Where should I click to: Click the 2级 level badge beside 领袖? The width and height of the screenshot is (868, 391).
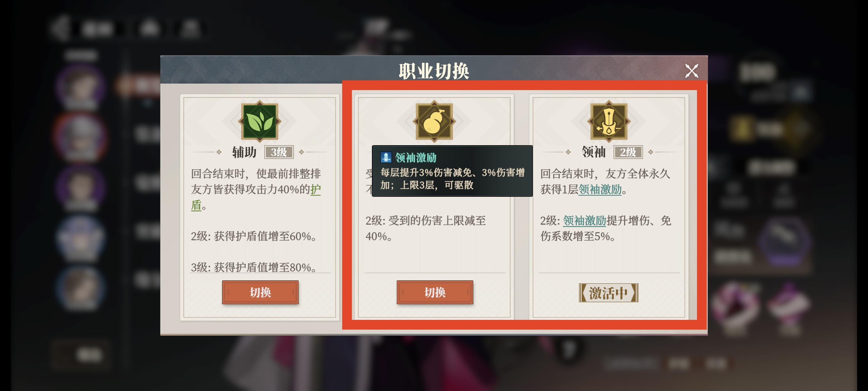pos(628,152)
